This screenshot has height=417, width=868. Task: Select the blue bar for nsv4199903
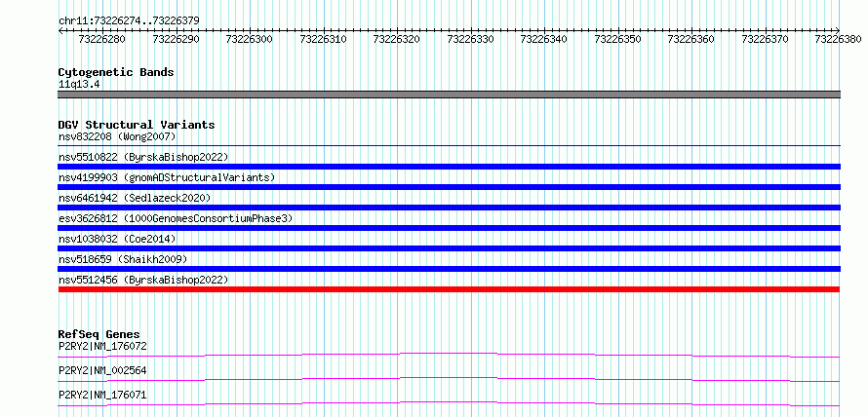pos(449,187)
